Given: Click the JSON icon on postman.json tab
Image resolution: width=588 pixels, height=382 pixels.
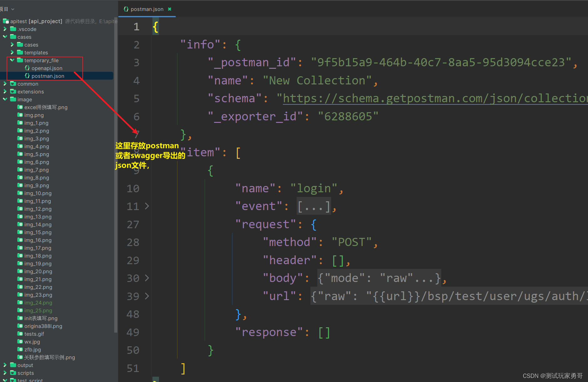Looking at the screenshot, I should pos(126,9).
